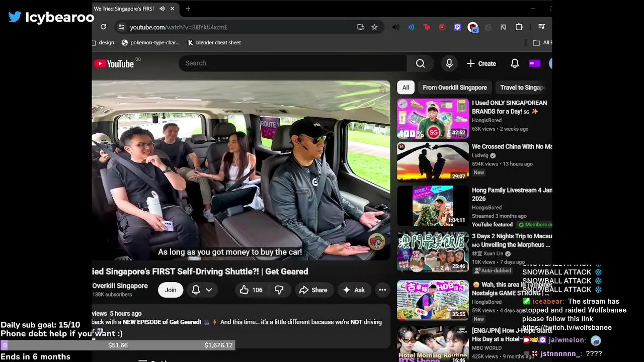644x362 pixels.
Task: Close the YouTube browser tab
Action: 172,9
